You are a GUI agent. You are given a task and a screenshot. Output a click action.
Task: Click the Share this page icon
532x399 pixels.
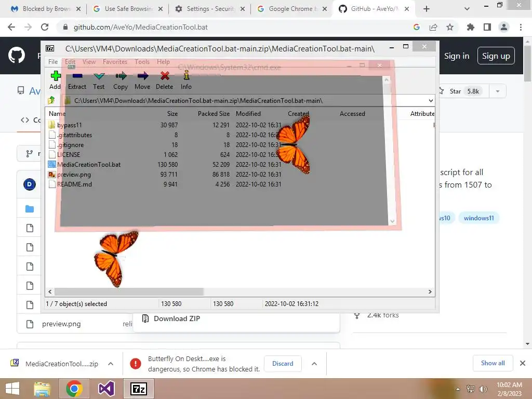click(x=433, y=27)
